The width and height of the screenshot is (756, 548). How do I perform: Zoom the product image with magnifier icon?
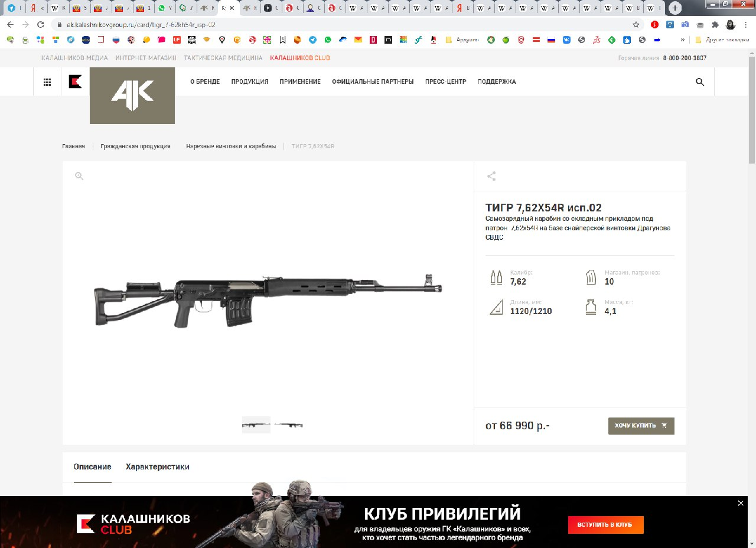coord(79,176)
